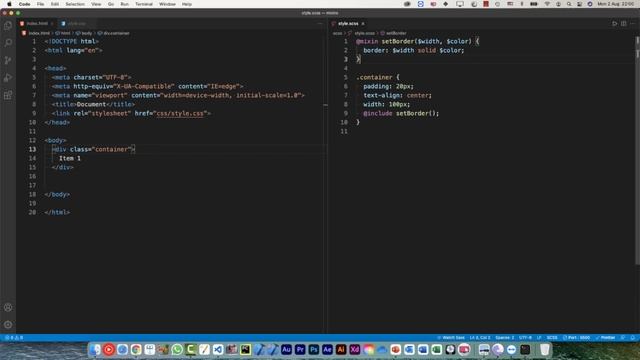Click '.container {' selector in style.scss
Viewport: 640px width, 360px height.
click(x=378, y=77)
